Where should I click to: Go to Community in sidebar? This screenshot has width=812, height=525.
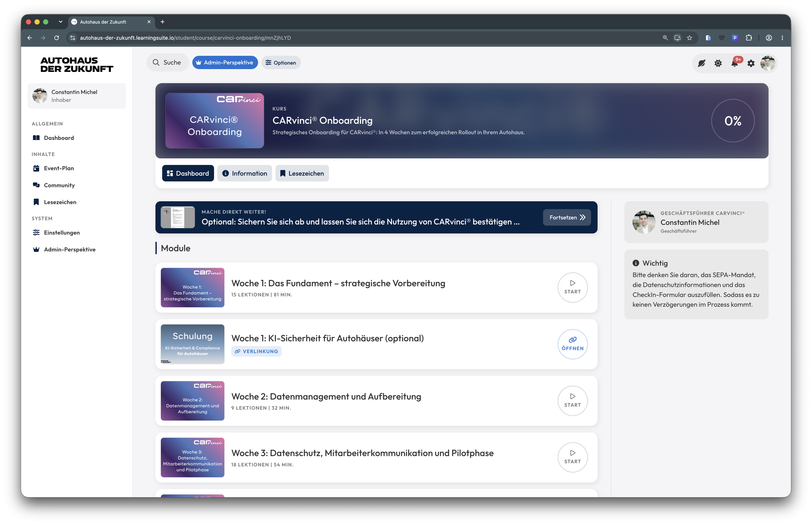59,185
